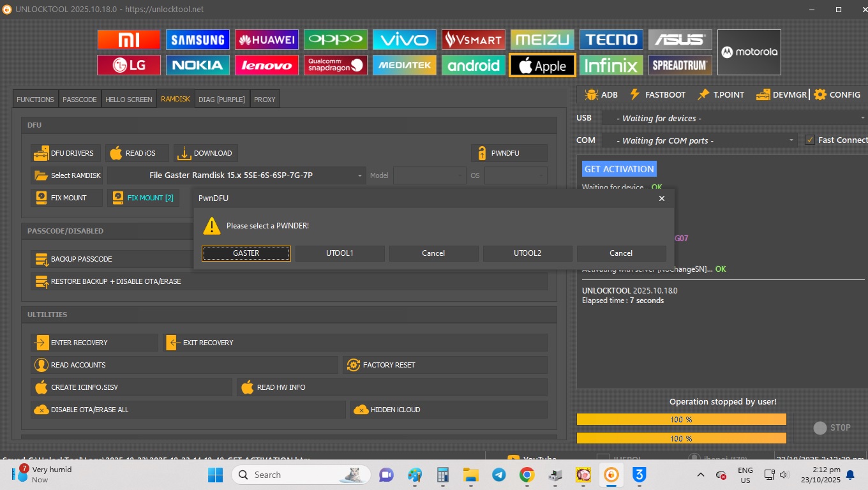Choose the Qualcomm Snapdragon logo
The image size is (868, 490).
coord(335,65)
